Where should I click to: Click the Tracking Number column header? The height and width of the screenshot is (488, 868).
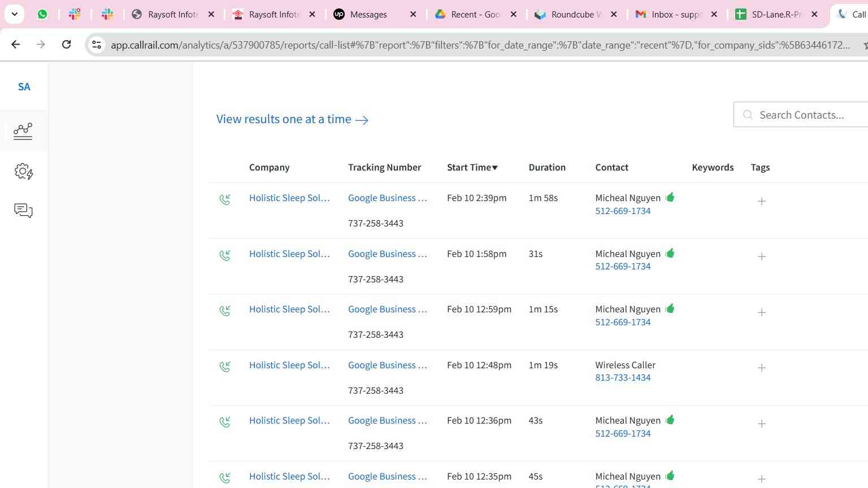tap(384, 167)
